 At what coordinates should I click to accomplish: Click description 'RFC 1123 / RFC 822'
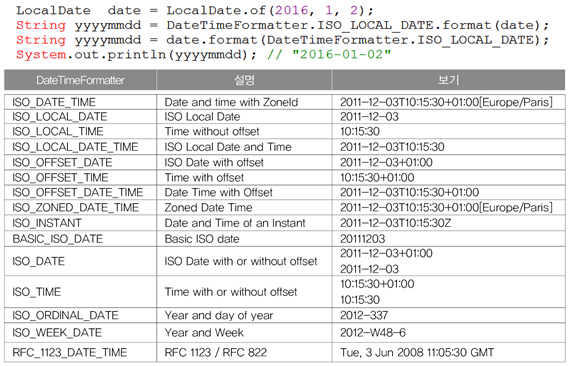(x=216, y=352)
